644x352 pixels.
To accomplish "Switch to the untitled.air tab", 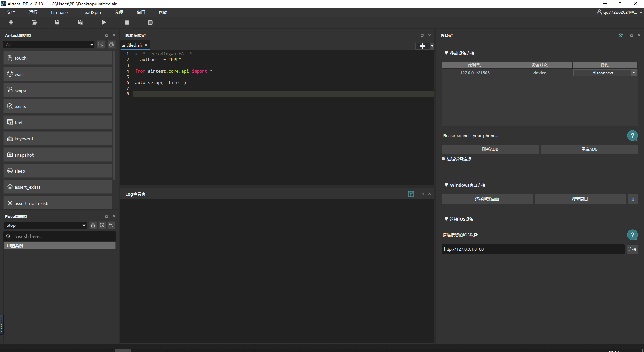I will [132, 45].
